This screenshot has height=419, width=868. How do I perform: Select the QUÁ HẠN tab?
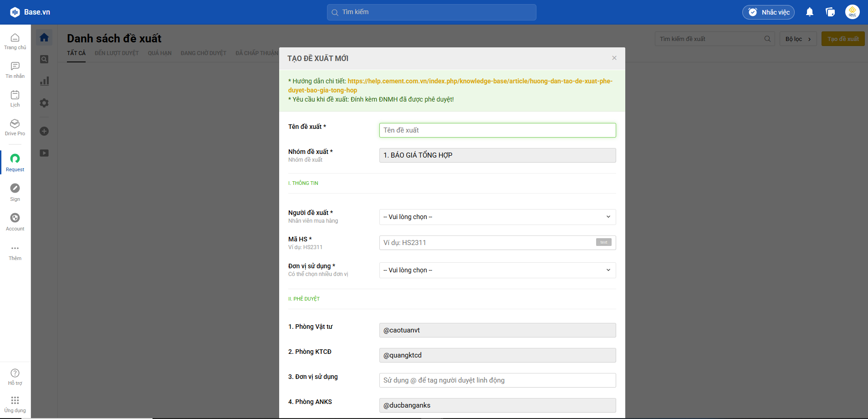coord(159,53)
